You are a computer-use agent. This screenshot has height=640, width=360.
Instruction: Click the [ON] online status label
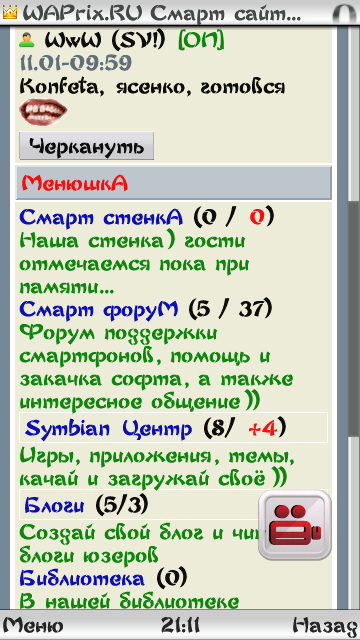(201, 40)
